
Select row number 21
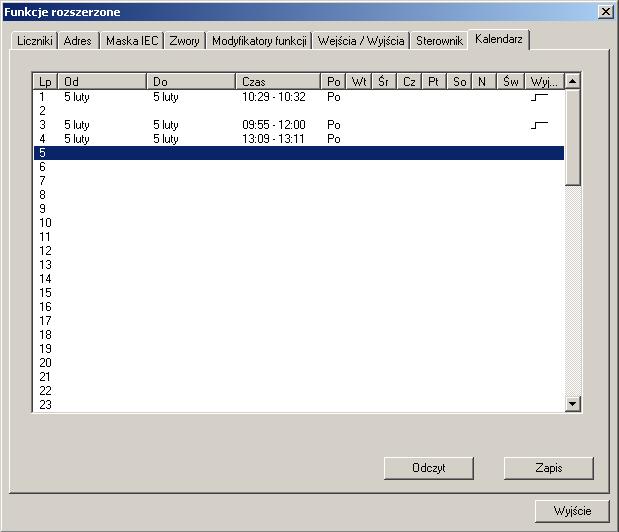pos(299,377)
